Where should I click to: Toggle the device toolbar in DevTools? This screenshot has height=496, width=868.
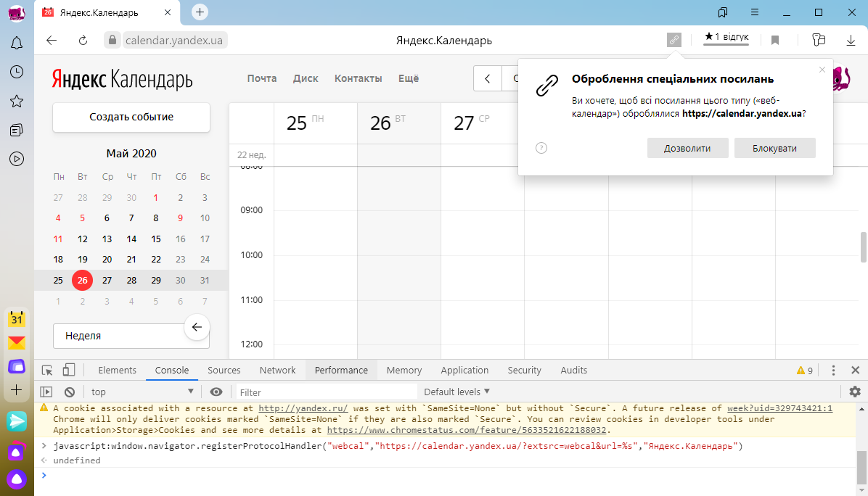[69, 370]
